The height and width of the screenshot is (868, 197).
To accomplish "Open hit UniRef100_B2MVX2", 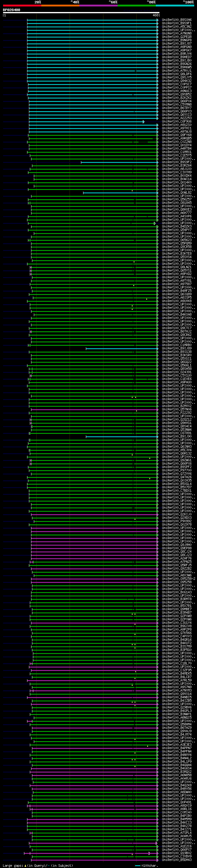I will pos(177,406).
